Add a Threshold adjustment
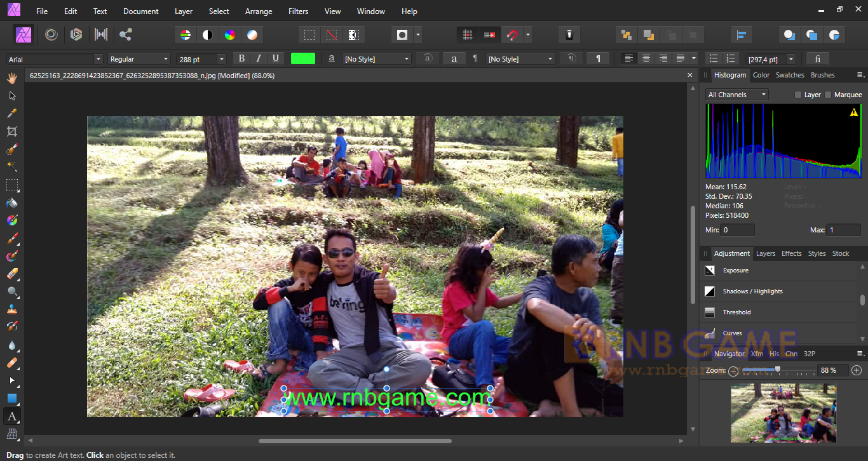This screenshot has height=461, width=868. [x=778, y=312]
